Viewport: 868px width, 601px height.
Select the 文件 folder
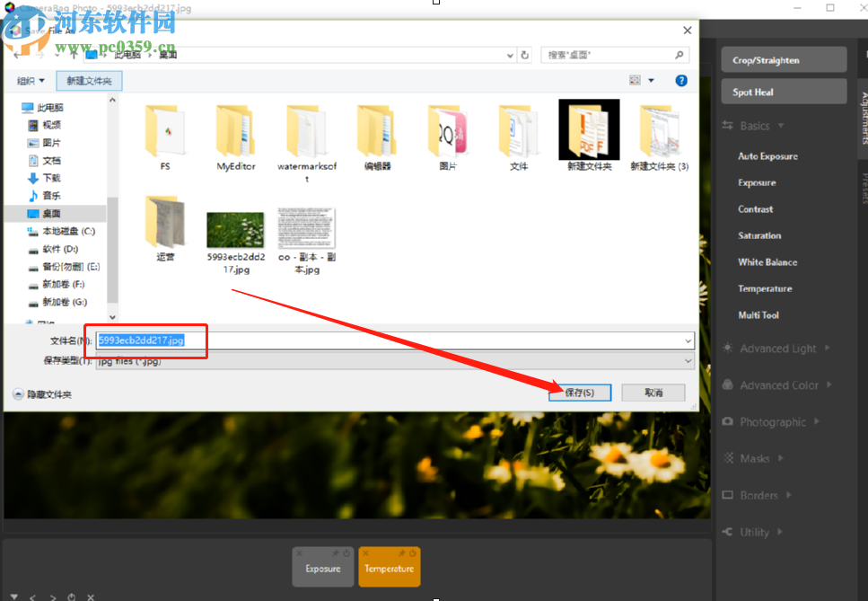tap(519, 137)
